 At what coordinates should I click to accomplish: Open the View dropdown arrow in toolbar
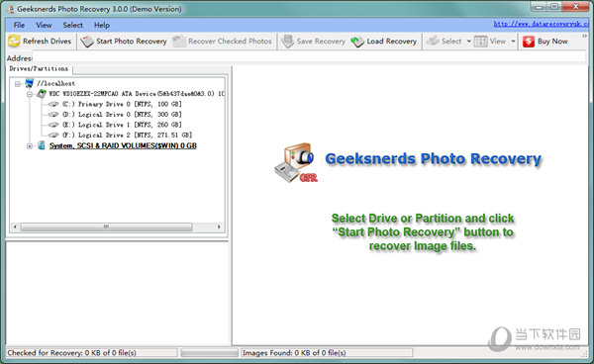pyautogui.click(x=513, y=42)
